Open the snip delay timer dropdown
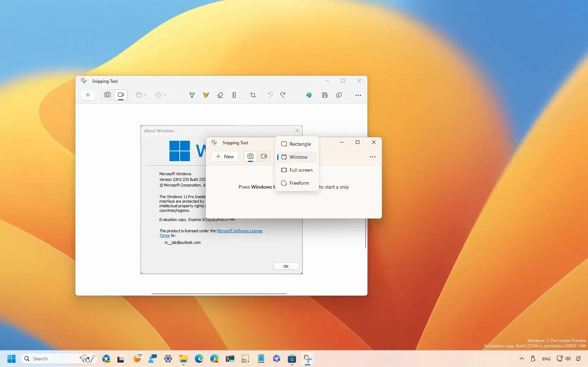Image resolution: width=588 pixels, height=367 pixels. (161, 95)
